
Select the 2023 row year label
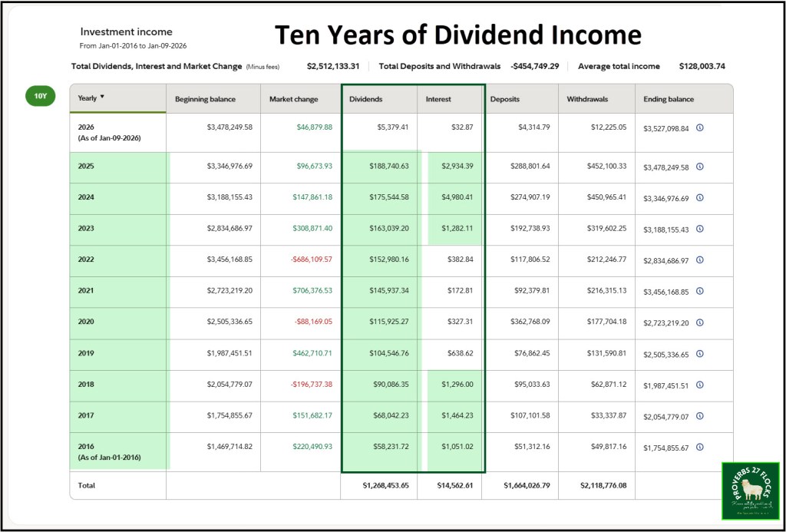(86, 229)
